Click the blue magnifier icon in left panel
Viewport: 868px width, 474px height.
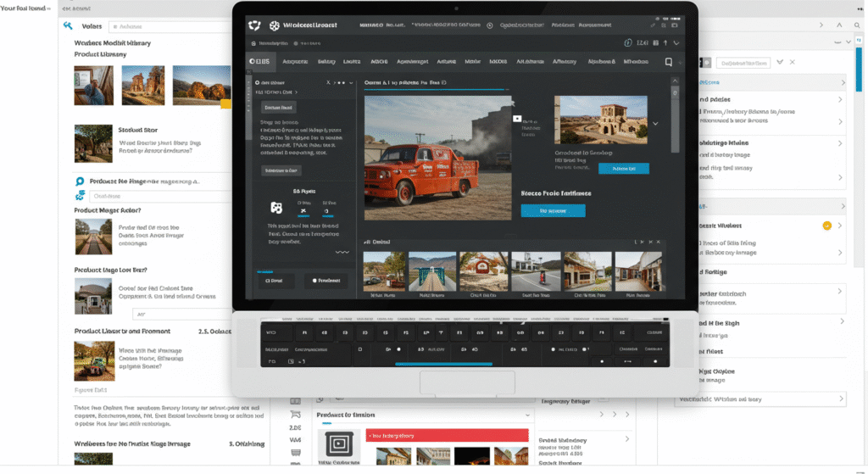(x=80, y=181)
